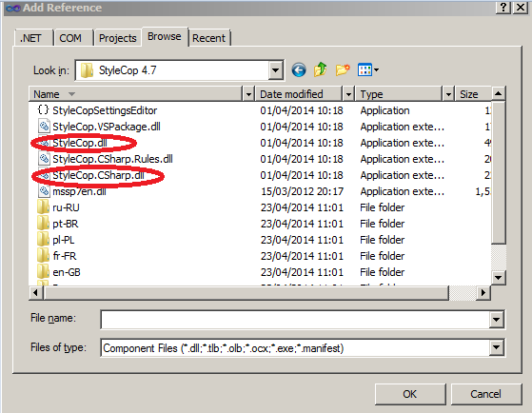Viewport: 532px width, 413px height.
Task: Expand the Files of type dropdown
Action: [497, 347]
